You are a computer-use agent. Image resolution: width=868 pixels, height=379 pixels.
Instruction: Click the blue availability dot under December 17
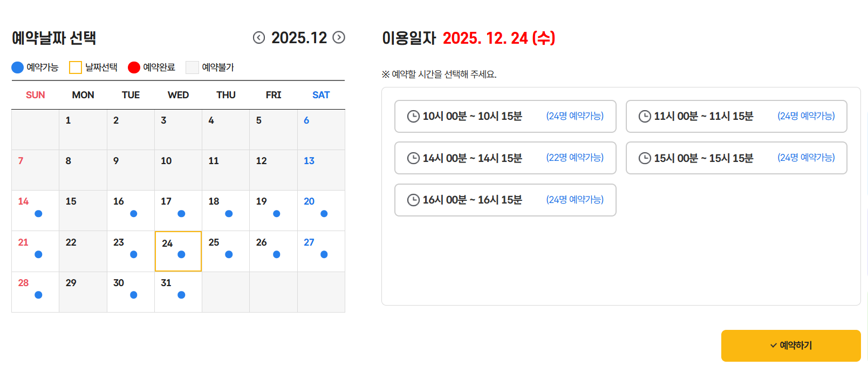pyautogui.click(x=181, y=214)
